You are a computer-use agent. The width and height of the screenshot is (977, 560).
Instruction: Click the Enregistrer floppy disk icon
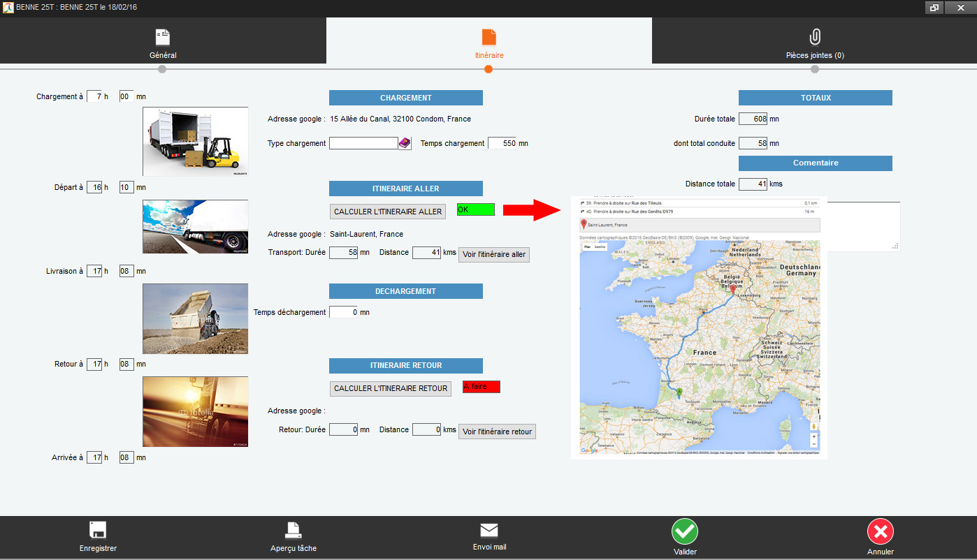pyautogui.click(x=98, y=530)
